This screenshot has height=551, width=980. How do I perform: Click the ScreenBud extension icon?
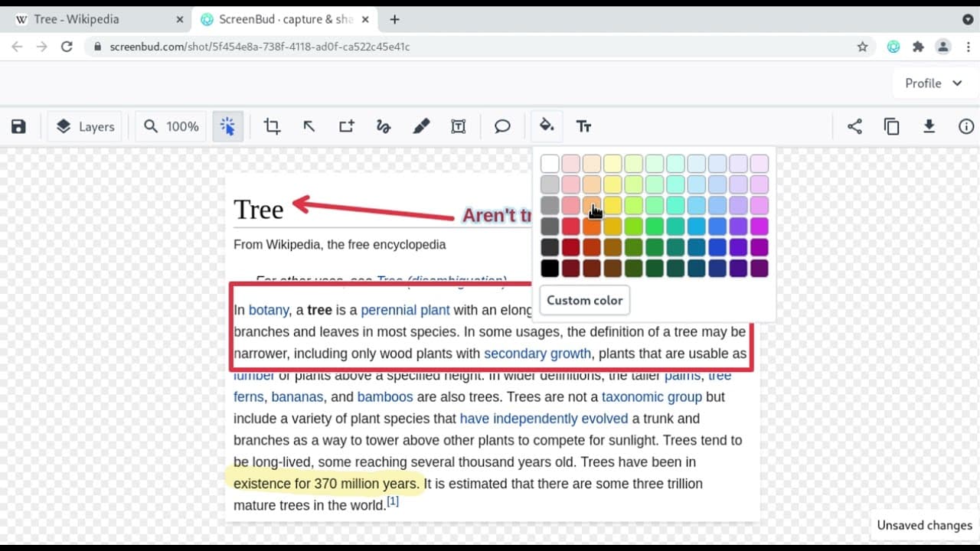(x=893, y=47)
